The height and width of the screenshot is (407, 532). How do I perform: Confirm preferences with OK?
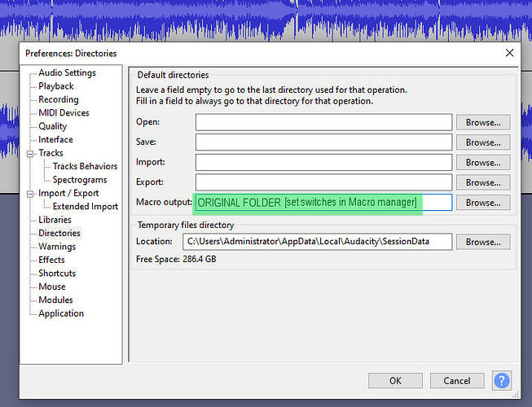tap(395, 381)
